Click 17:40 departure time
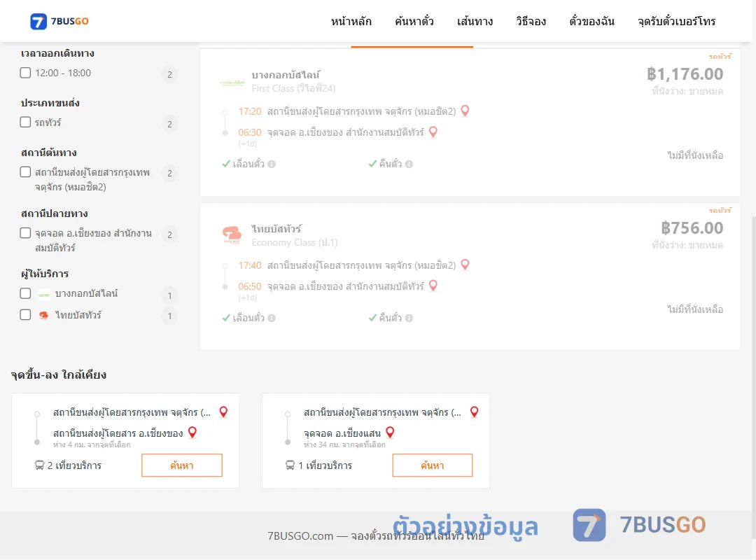This screenshot has height=560, width=756. [250, 265]
